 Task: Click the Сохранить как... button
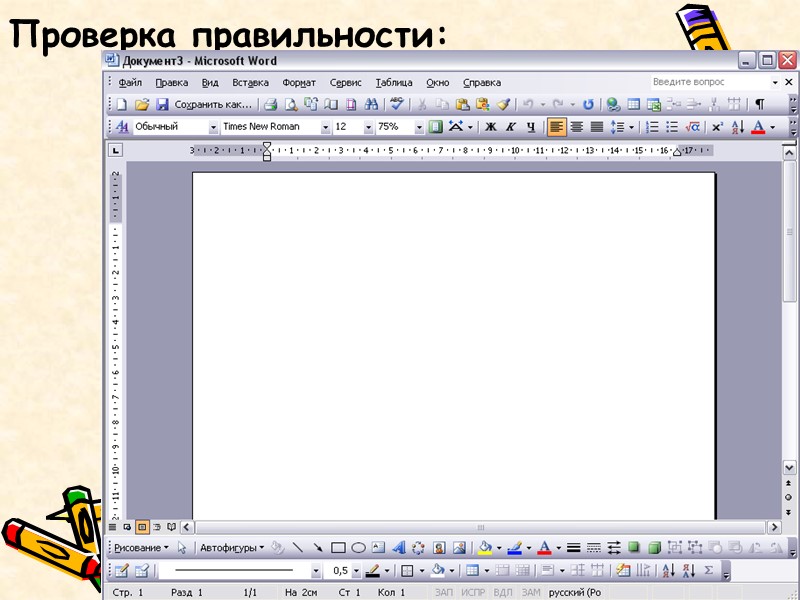coord(213,105)
